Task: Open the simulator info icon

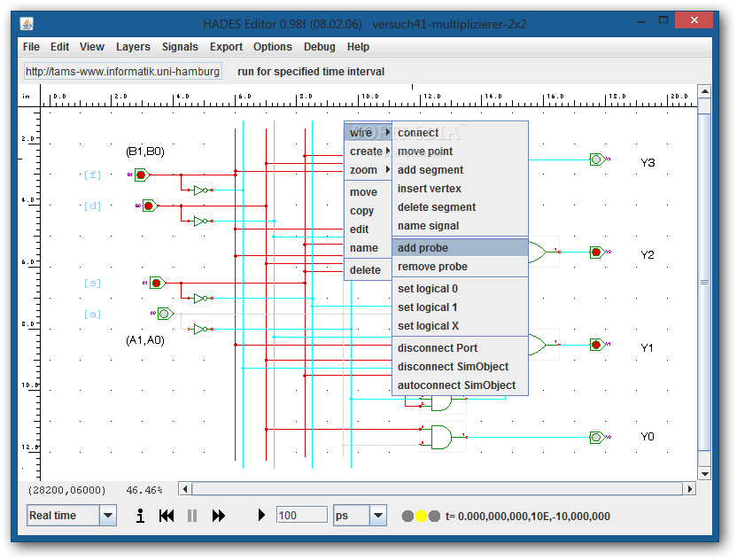Action: (140, 516)
